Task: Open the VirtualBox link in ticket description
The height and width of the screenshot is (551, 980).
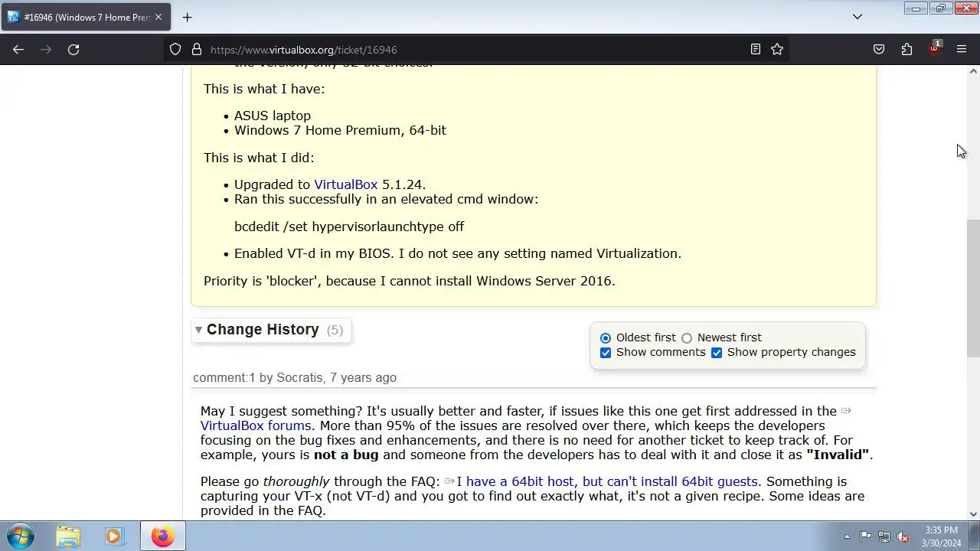Action: pos(345,184)
